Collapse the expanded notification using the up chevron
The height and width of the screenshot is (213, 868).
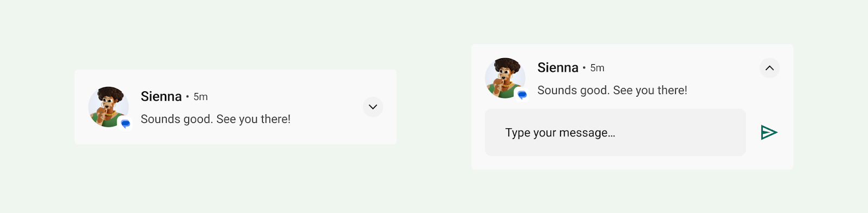click(769, 68)
